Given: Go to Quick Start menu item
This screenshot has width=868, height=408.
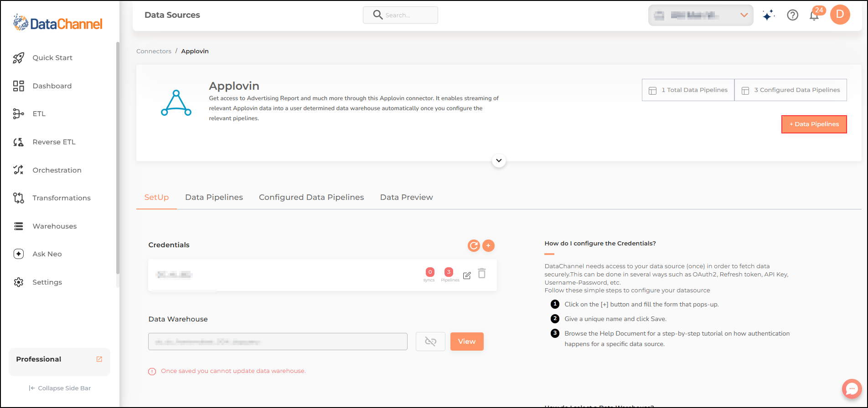Looking at the screenshot, I should 52,58.
